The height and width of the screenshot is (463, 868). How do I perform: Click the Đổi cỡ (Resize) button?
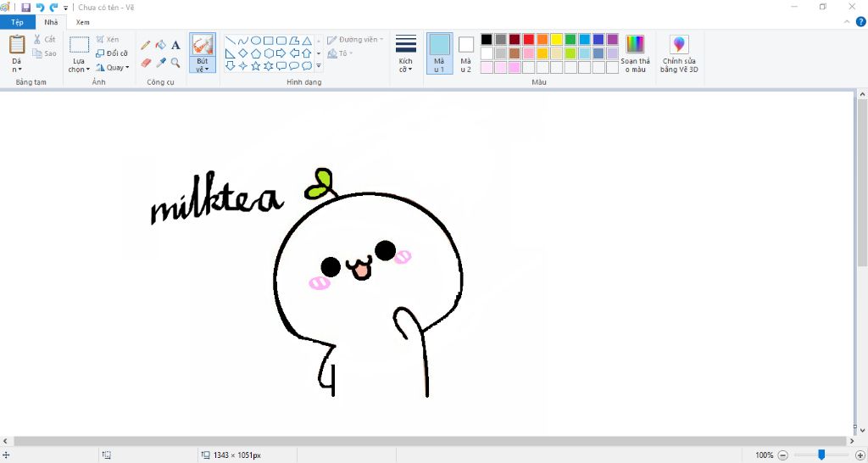[x=112, y=53]
